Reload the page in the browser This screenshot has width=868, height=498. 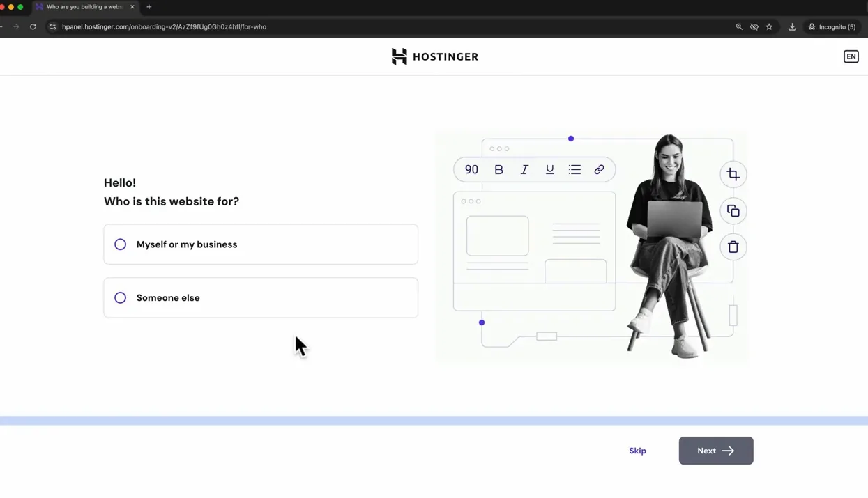33,26
